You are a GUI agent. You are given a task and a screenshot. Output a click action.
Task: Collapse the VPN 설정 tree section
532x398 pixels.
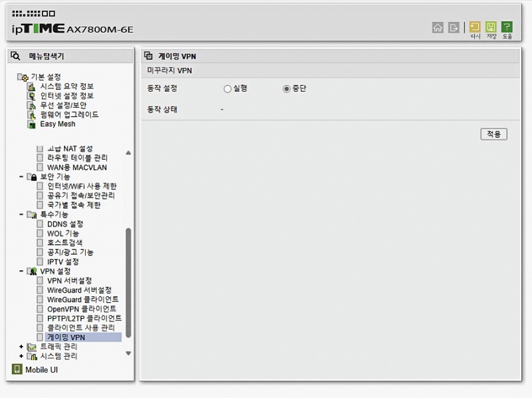point(21,272)
